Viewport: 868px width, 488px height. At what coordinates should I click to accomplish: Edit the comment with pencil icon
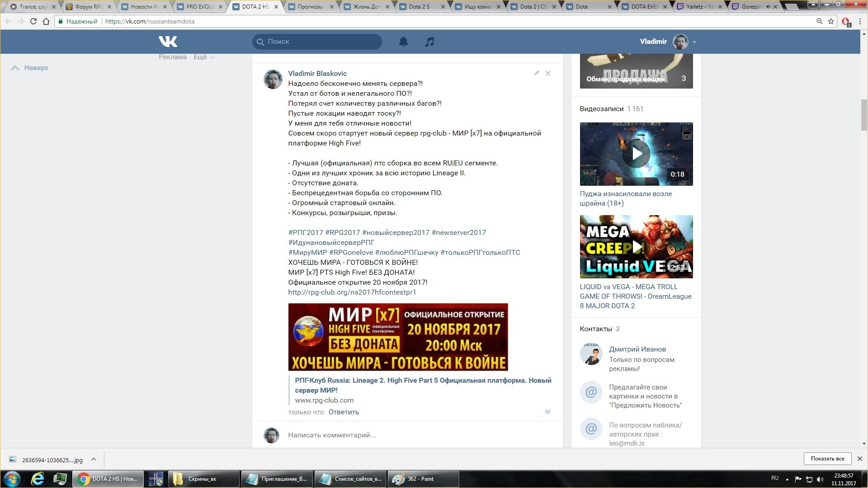536,73
